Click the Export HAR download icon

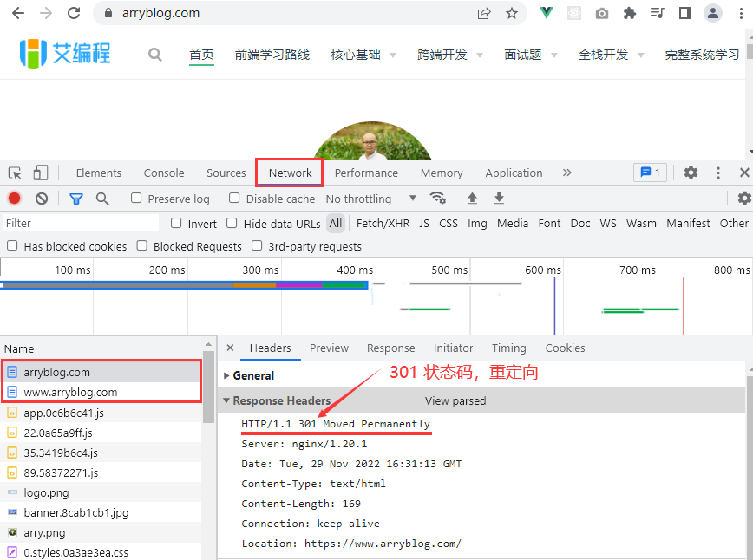499,198
